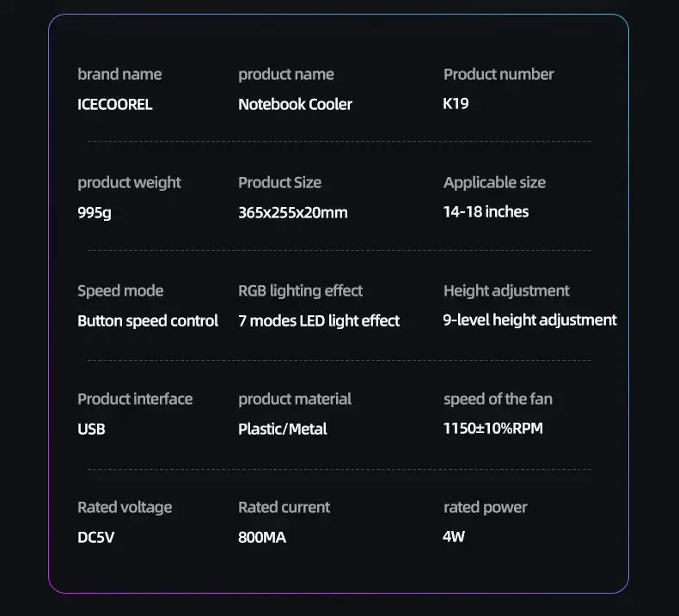Select the Plastic/Metal material value

click(x=282, y=429)
